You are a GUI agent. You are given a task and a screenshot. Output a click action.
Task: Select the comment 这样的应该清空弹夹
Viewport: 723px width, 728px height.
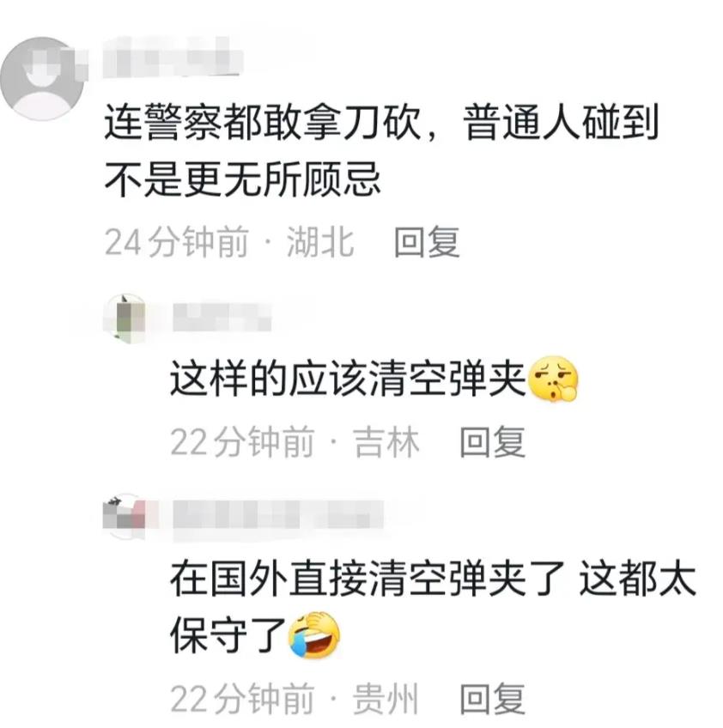[x=374, y=379]
